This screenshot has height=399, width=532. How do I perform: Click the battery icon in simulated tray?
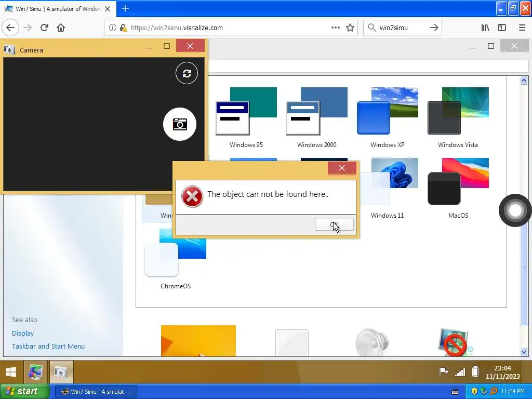(x=475, y=371)
